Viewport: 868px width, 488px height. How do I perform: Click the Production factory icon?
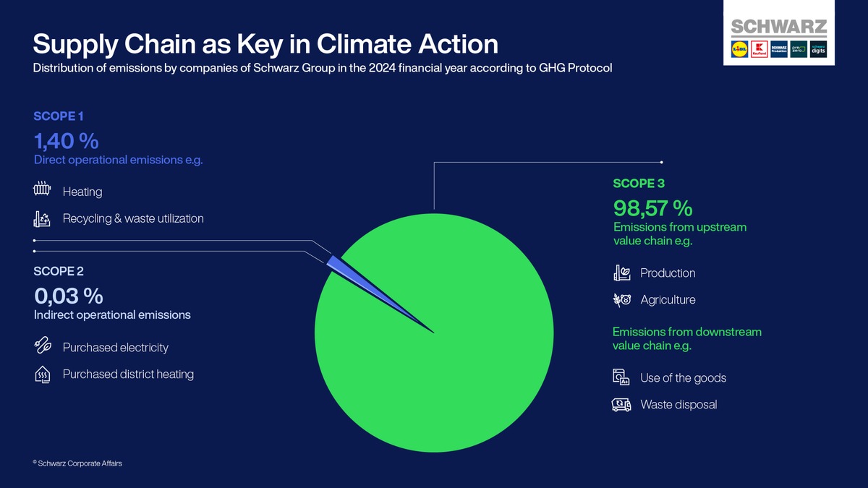621,273
